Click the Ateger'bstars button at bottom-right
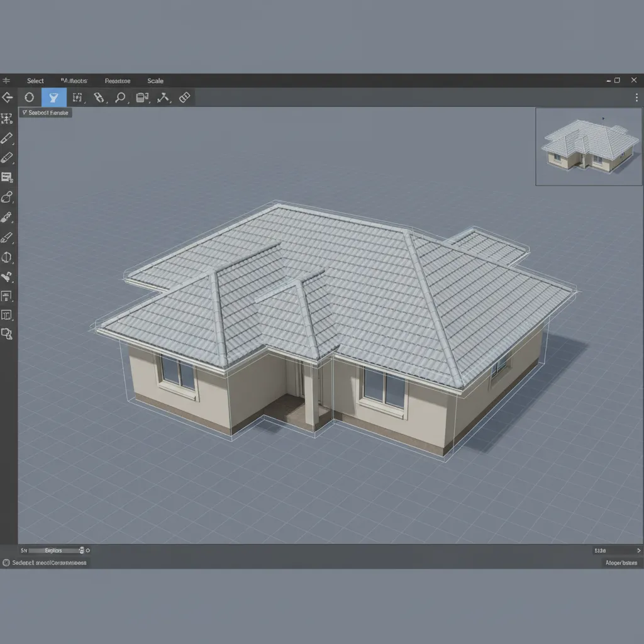 (x=621, y=563)
